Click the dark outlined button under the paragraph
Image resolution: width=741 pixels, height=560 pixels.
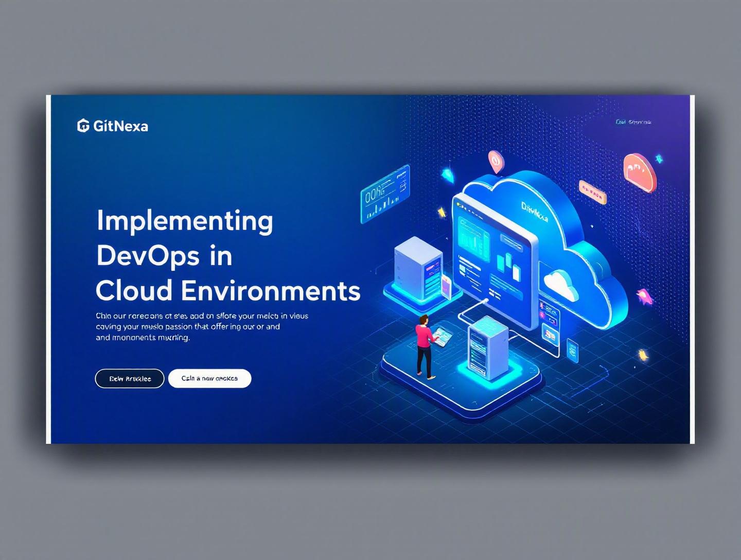(130, 378)
